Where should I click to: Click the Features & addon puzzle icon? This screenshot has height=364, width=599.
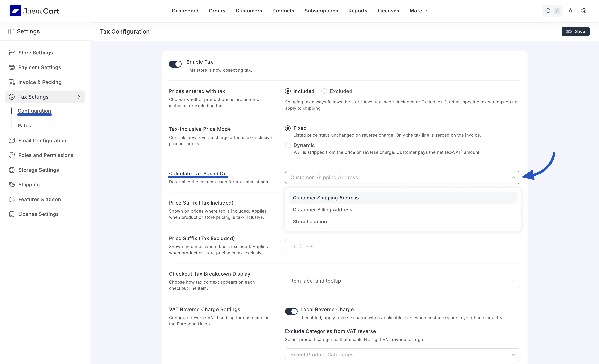click(x=12, y=199)
